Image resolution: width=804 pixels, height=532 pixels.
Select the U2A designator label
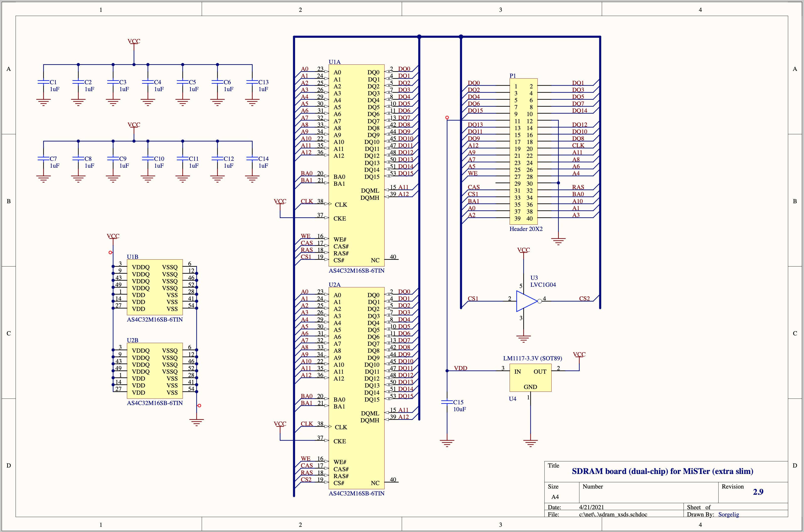[335, 285]
